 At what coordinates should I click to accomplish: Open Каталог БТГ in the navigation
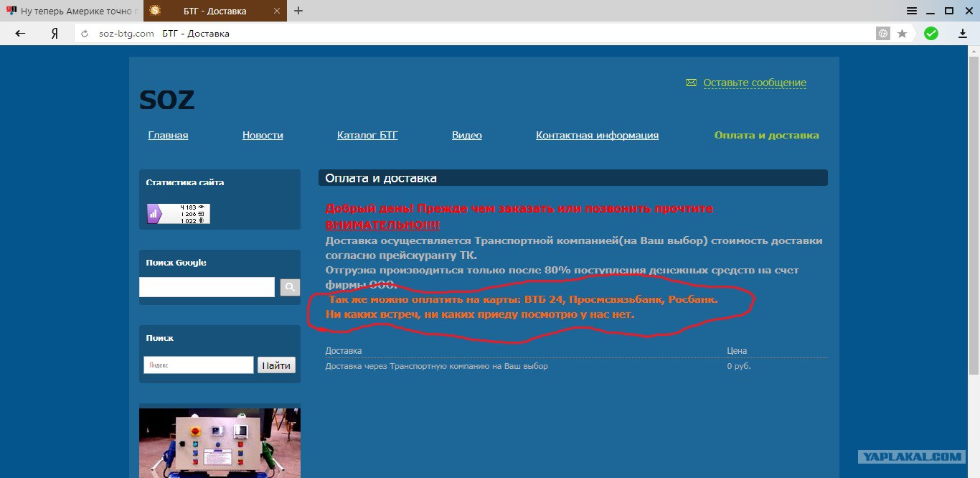pos(367,135)
